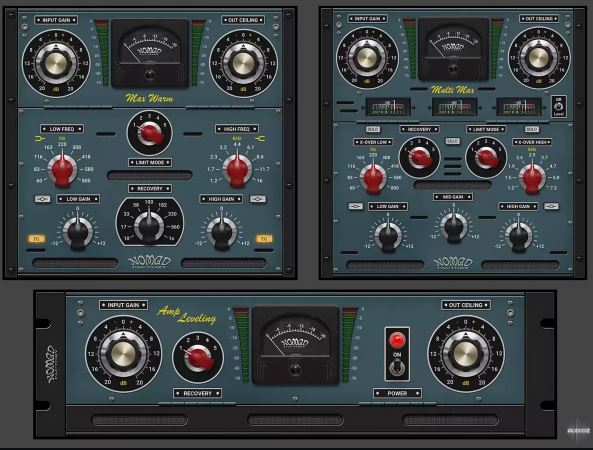
Task: Toggle the shelf icon beside Multi Max High Gain
Action: pyautogui.click(x=551, y=206)
